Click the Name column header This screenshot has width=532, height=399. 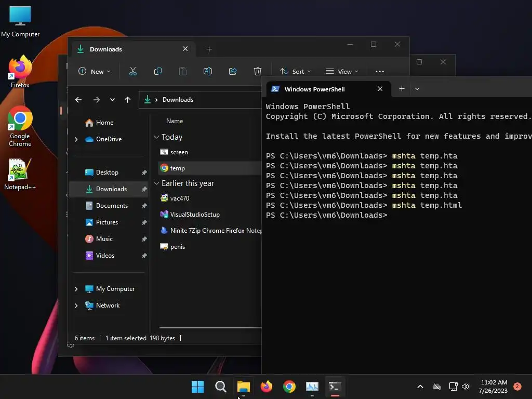(175, 121)
